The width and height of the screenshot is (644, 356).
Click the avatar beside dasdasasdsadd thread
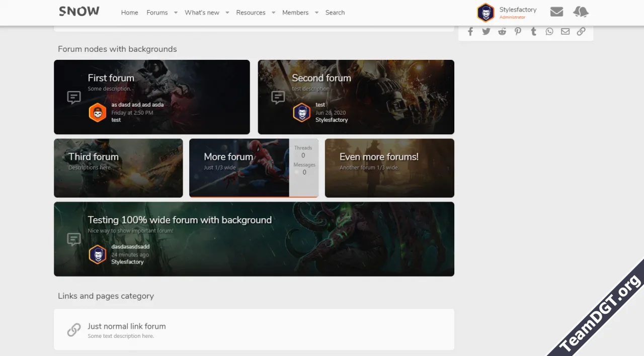(x=98, y=254)
